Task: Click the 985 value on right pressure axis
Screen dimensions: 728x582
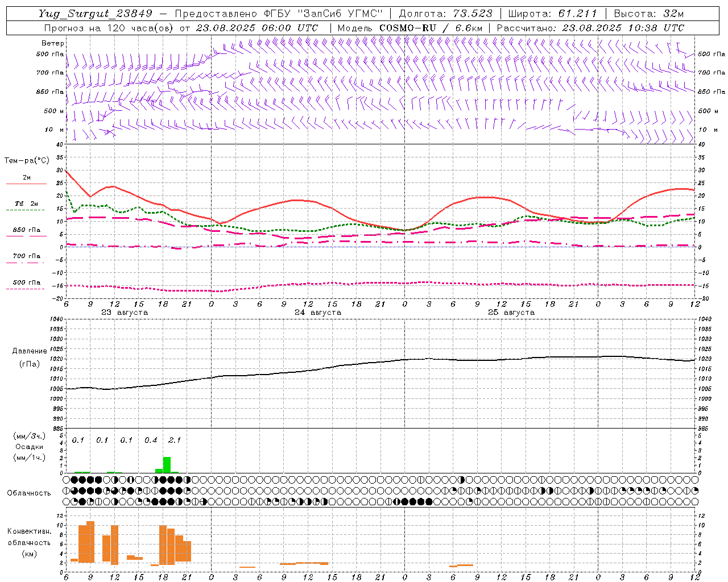Action: 704,429
